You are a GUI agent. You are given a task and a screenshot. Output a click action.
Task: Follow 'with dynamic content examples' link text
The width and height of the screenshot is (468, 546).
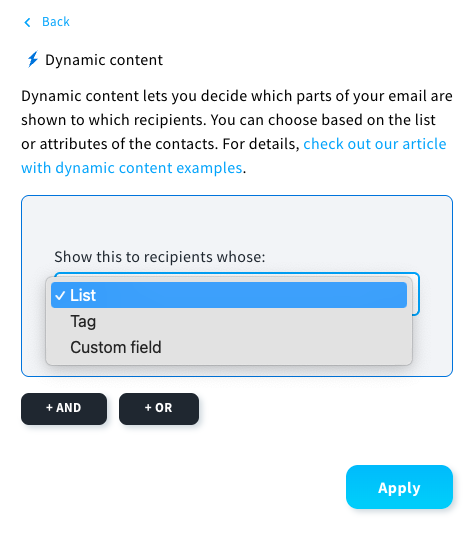132,168
